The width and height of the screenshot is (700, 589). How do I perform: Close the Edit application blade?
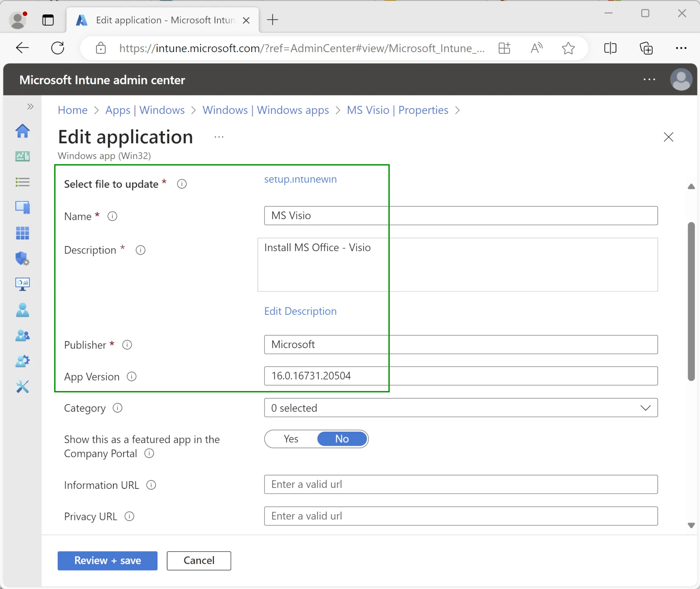click(x=668, y=137)
